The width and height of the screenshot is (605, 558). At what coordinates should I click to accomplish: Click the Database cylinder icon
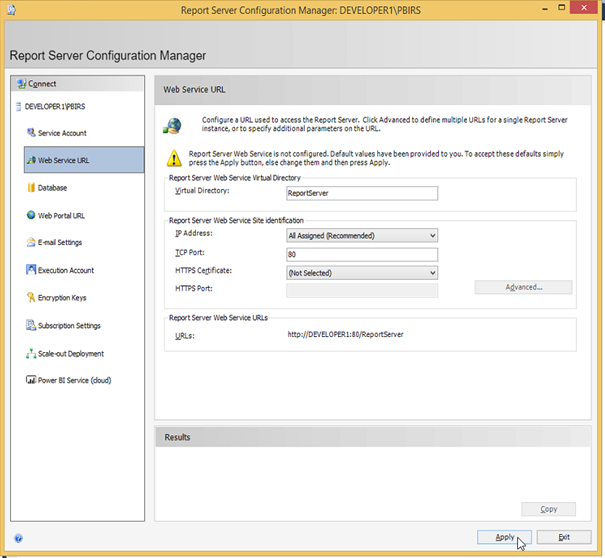tap(31, 188)
